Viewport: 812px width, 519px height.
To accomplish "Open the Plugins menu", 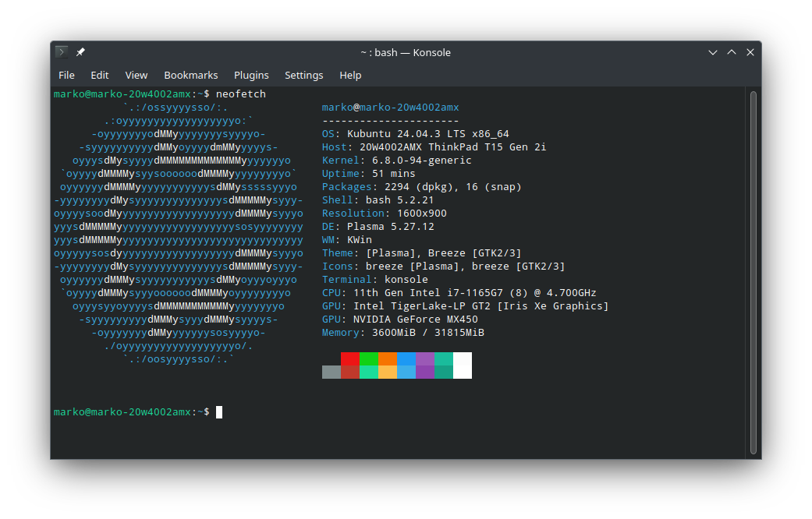I will pos(251,75).
